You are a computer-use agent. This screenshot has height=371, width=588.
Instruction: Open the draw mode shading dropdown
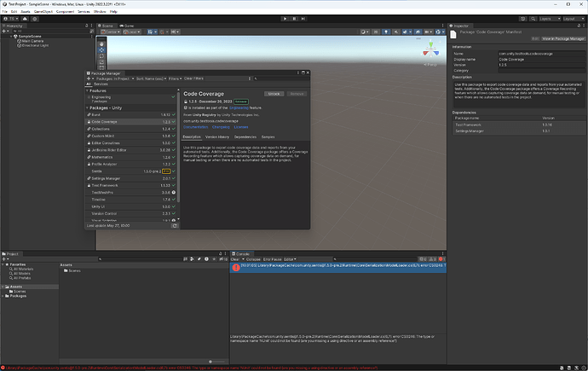pos(365,32)
